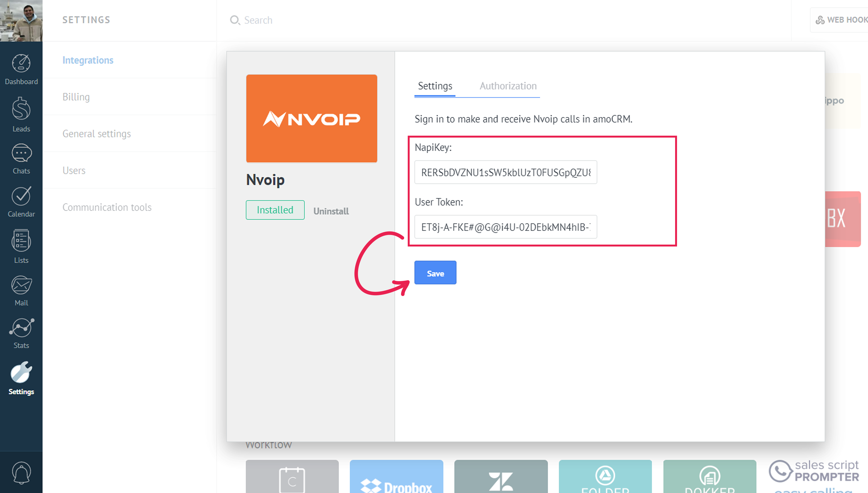The height and width of the screenshot is (493, 868).
Task: Click the Nvoip logo image
Action: [x=311, y=118]
